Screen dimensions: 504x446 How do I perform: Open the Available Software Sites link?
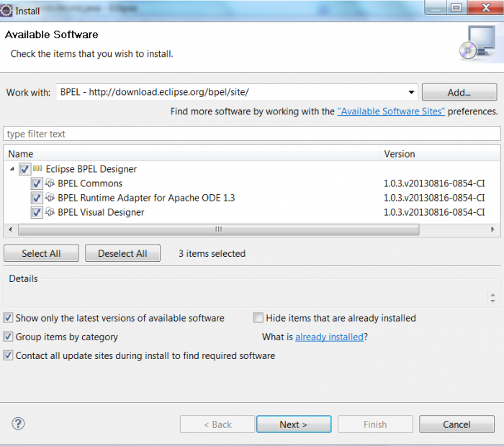[391, 111]
